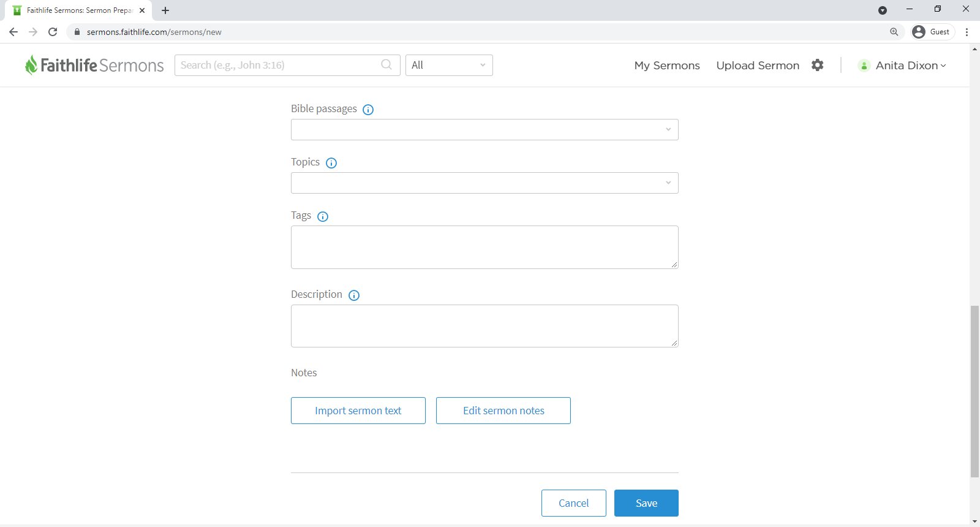980x527 pixels.
Task: Save the sermon
Action: click(x=646, y=503)
